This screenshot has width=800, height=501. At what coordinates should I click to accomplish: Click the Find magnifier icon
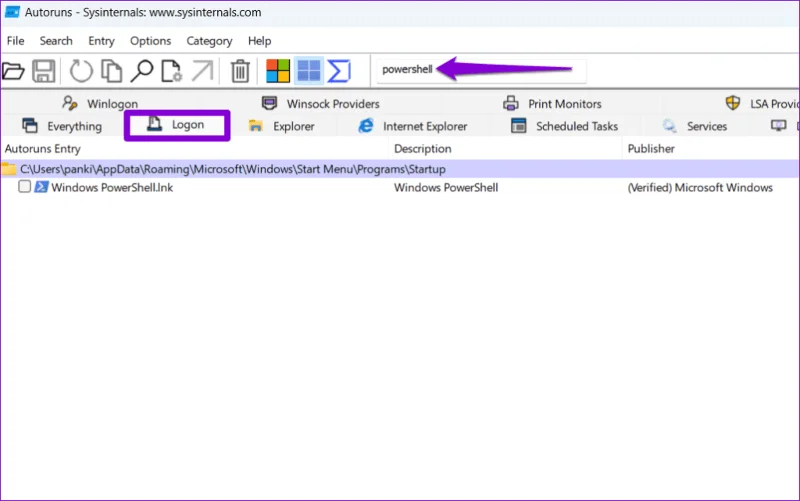[x=141, y=71]
